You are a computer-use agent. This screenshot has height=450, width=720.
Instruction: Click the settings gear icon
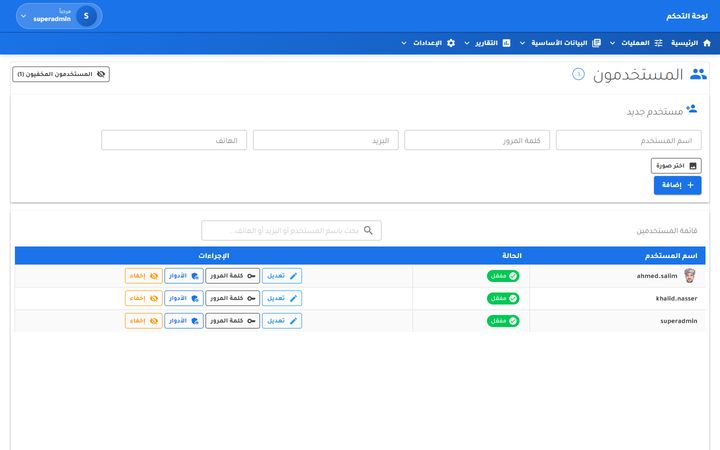tap(451, 43)
